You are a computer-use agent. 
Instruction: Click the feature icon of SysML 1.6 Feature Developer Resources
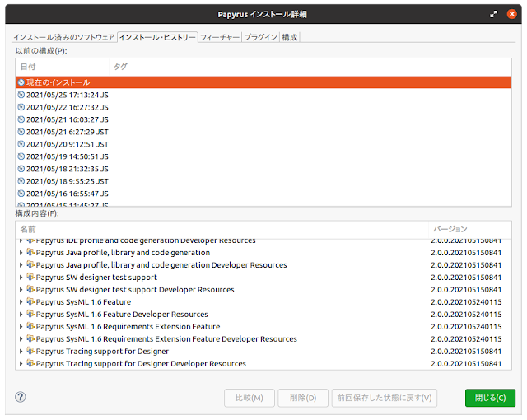click(30, 314)
